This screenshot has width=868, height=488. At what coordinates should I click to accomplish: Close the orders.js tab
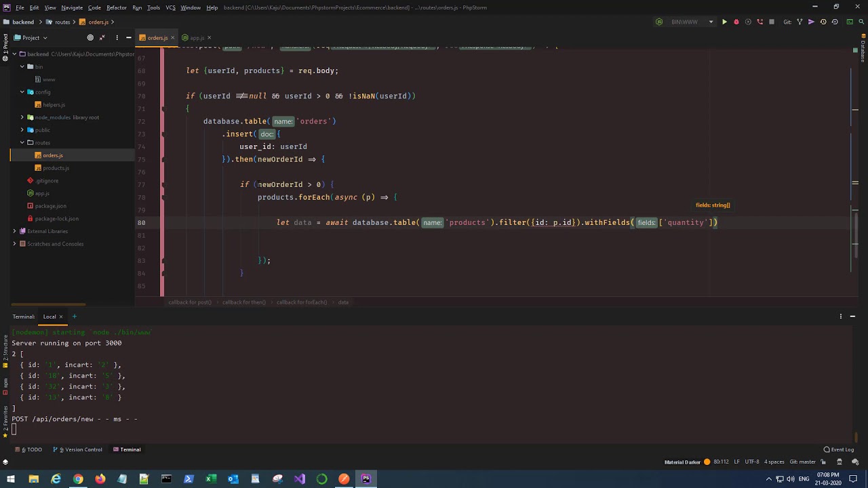pyautogui.click(x=173, y=38)
